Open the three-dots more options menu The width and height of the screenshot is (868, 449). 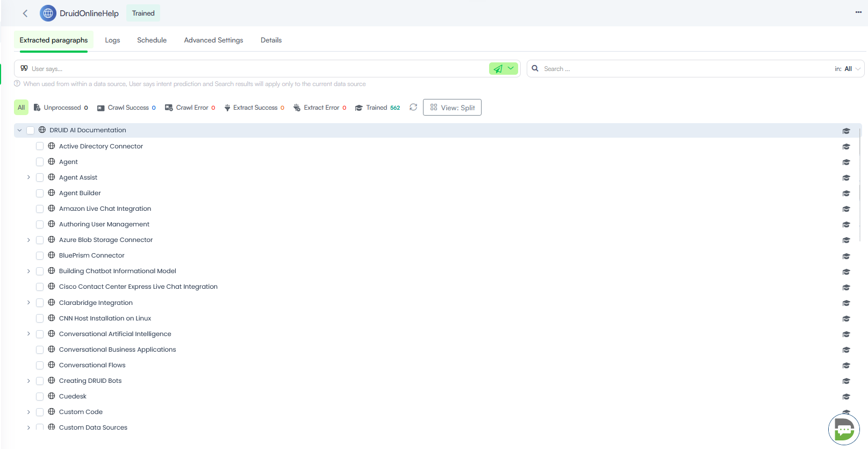[x=858, y=12]
